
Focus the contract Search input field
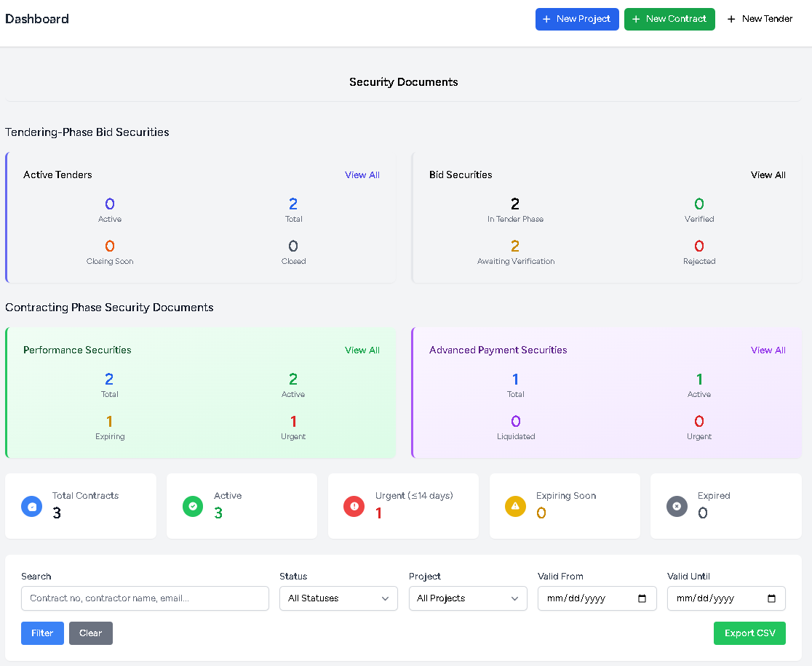click(146, 598)
